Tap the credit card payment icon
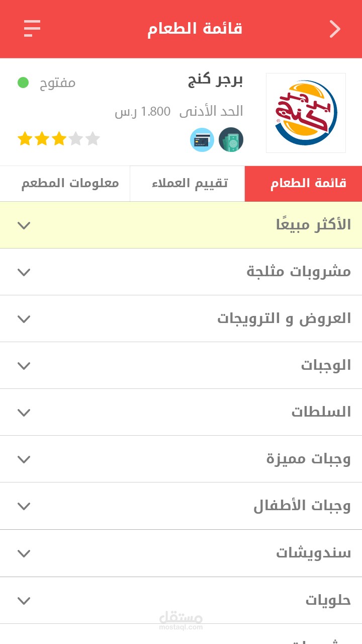Screen dimensions: 362x644 coord(202,140)
